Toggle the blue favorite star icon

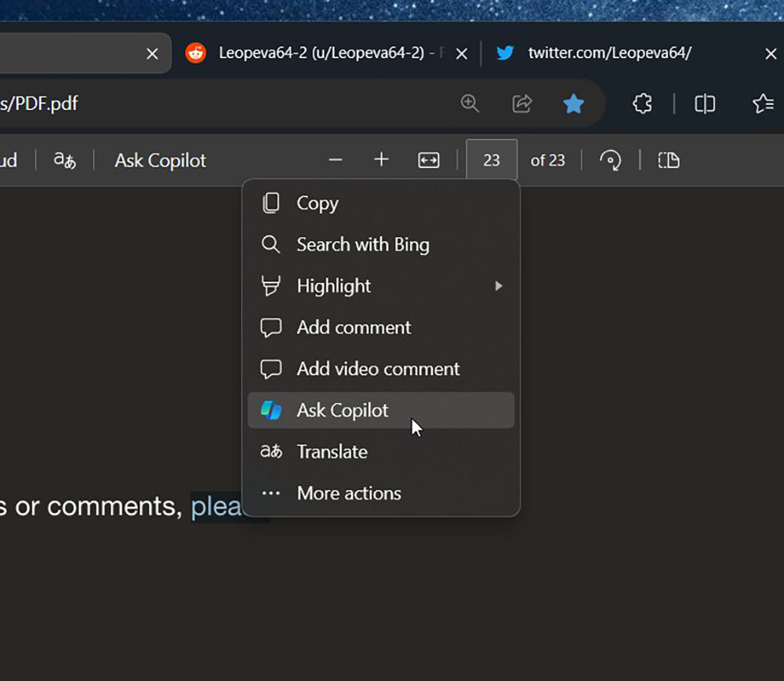coord(574,104)
